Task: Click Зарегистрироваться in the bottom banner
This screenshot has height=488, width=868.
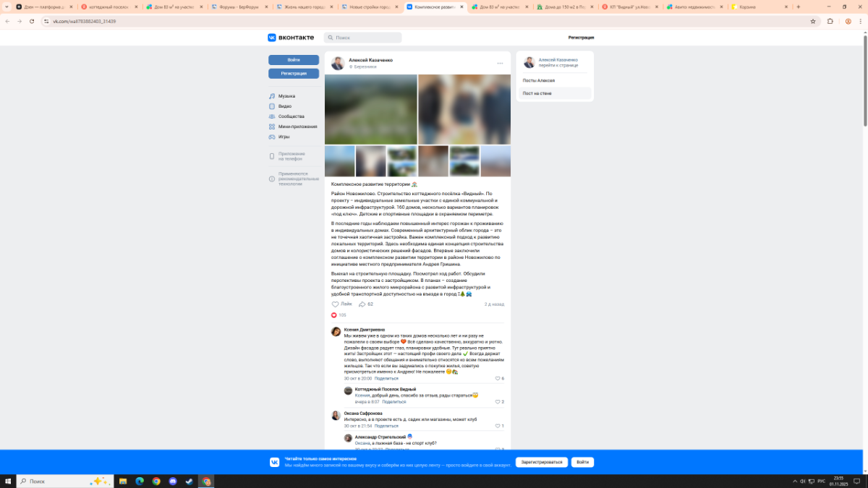Action: (541, 462)
